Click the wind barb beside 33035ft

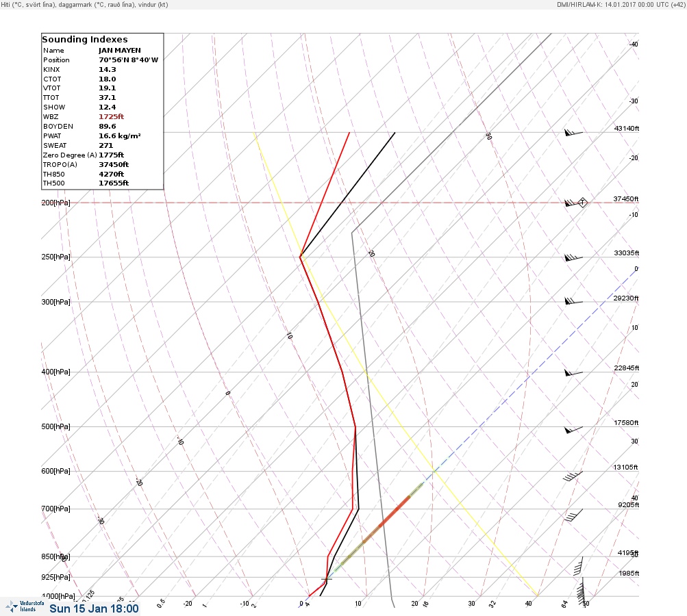tap(573, 257)
